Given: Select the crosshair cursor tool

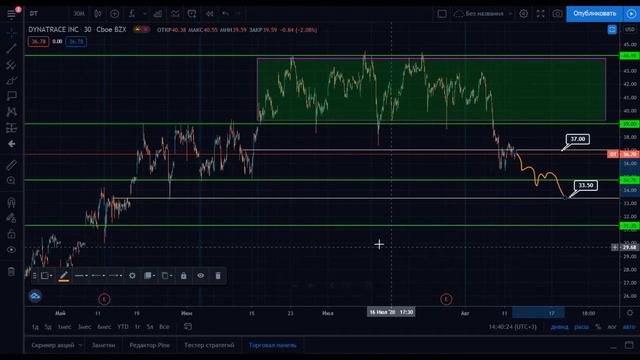Looking at the screenshot, I should point(11,33).
